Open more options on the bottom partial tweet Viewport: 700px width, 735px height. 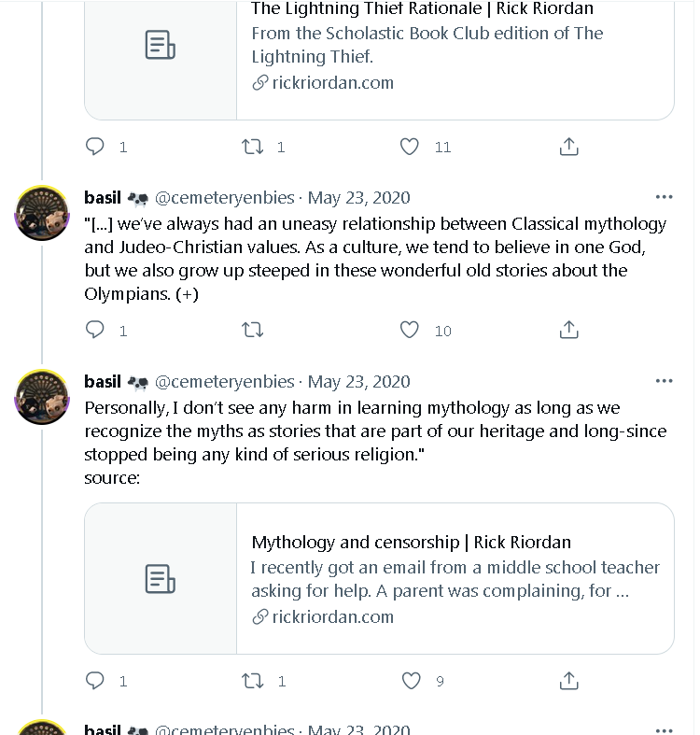click(x=664, y=729)
